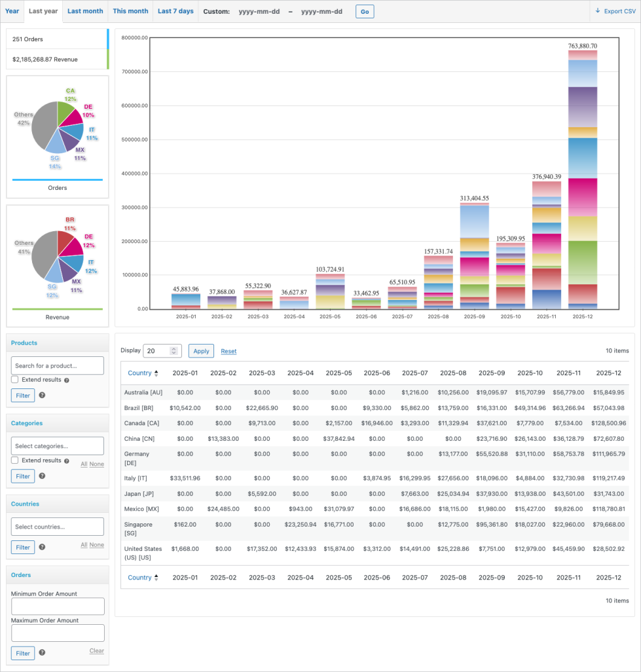Enable Extend results under Categories
This screenshot has width=641, height=672.
[x=14, y=459]
